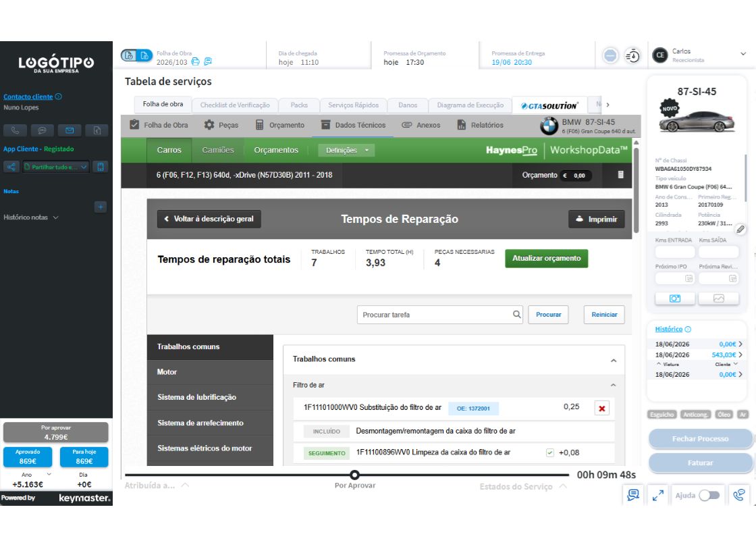
Task: Click the phone support icon in the bottom bar
Action: click(x=738, y=495)
